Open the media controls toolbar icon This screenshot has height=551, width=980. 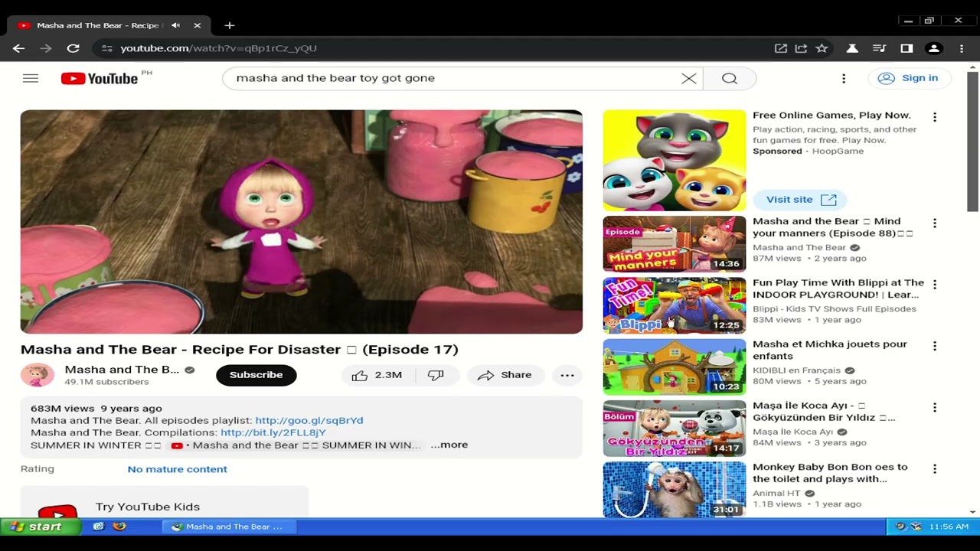879,48
